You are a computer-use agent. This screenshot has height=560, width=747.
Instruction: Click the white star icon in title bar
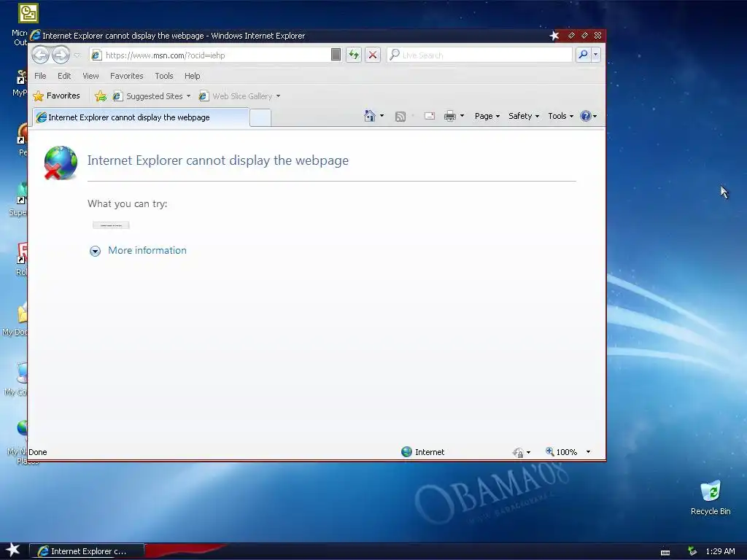(x=554, y=36)
